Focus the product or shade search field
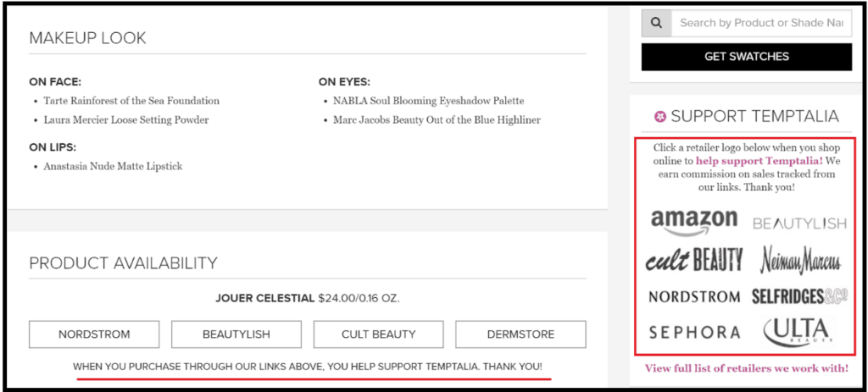868x392 pixels. [762, 24]
